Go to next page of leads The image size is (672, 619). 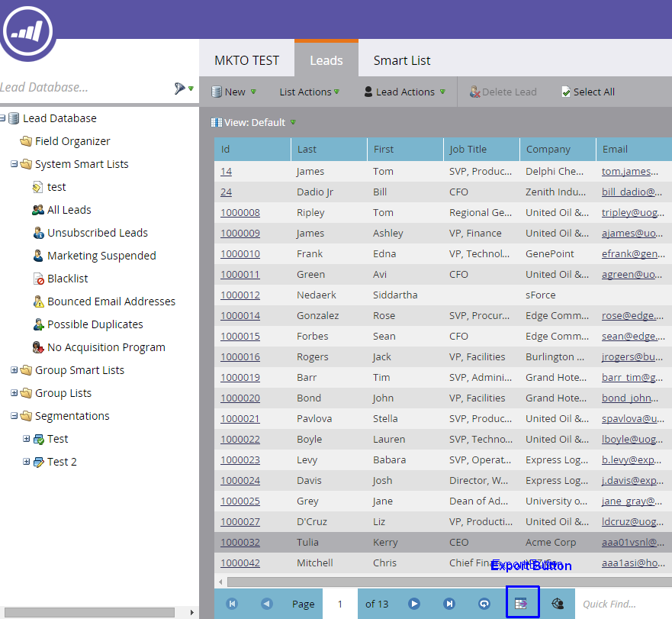click(414, 604)
